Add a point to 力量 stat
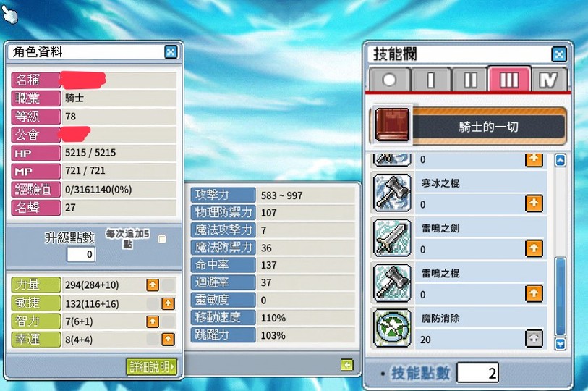 click(x=153, y=285)
